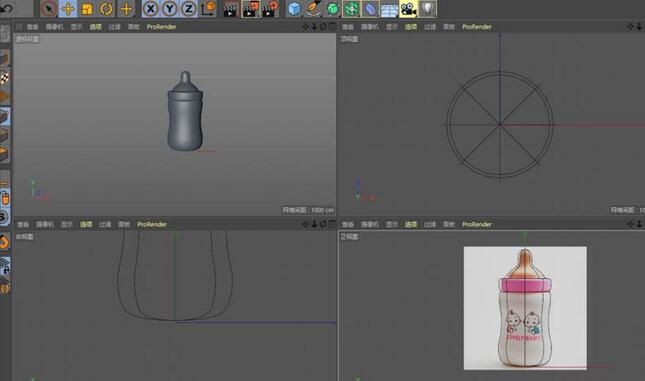Toggle Viewport Solo S icon

(5, 216)
